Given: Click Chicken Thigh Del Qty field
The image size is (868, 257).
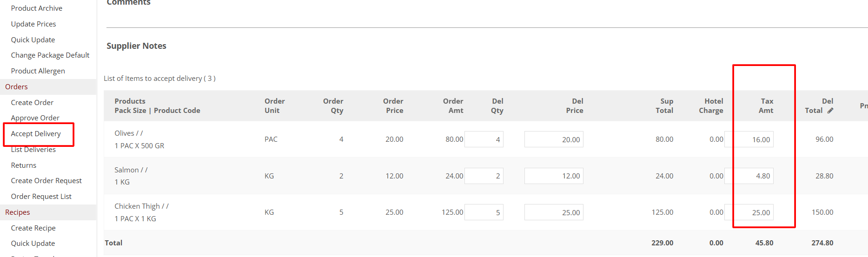Looking at the screenshot, I should [484, 212].
